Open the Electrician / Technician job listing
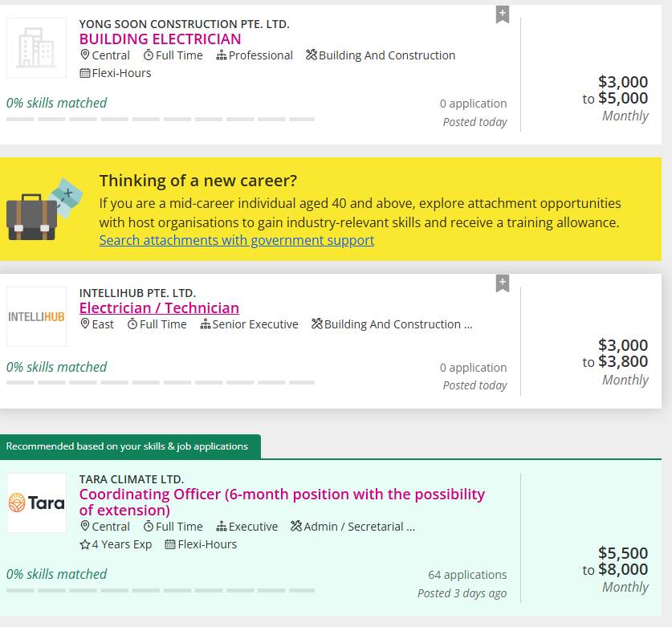This screenshot has height=627, width=672. (159, 307)
